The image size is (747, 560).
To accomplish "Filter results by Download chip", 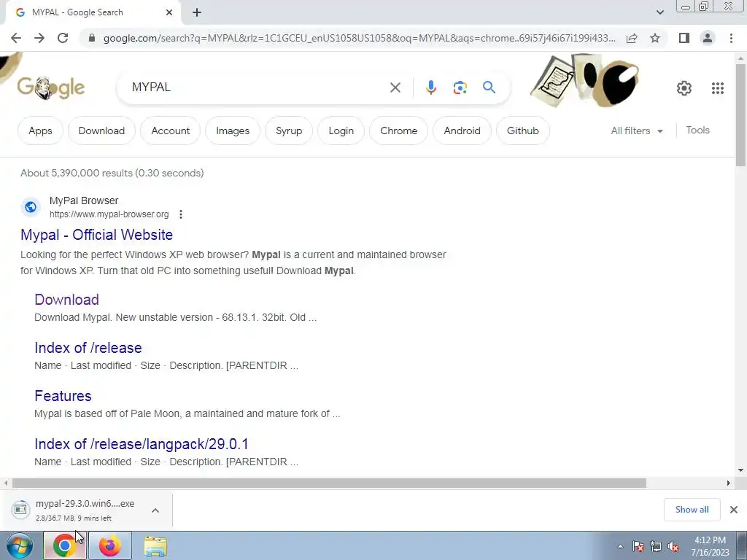I will coord(101,131).
